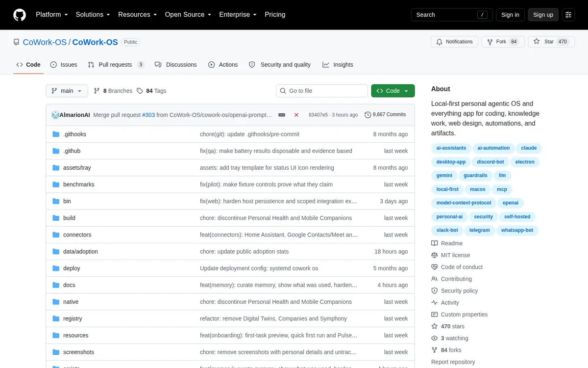Open 8 Branches list

coord(113,91)
